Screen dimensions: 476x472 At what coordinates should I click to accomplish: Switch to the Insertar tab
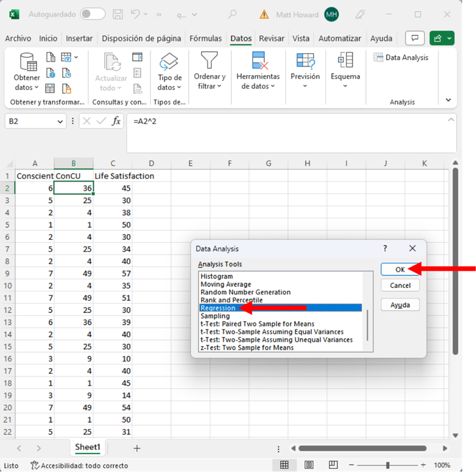tap(79, 38)
